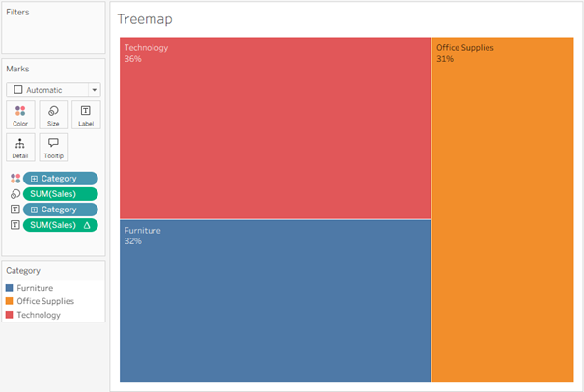Select the orange Office Supplies treemap block

tap(502, 212)
